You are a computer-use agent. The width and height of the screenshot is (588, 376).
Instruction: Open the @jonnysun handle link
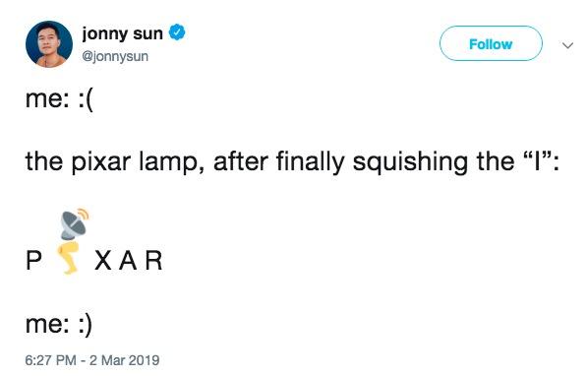tap(115, 56)
